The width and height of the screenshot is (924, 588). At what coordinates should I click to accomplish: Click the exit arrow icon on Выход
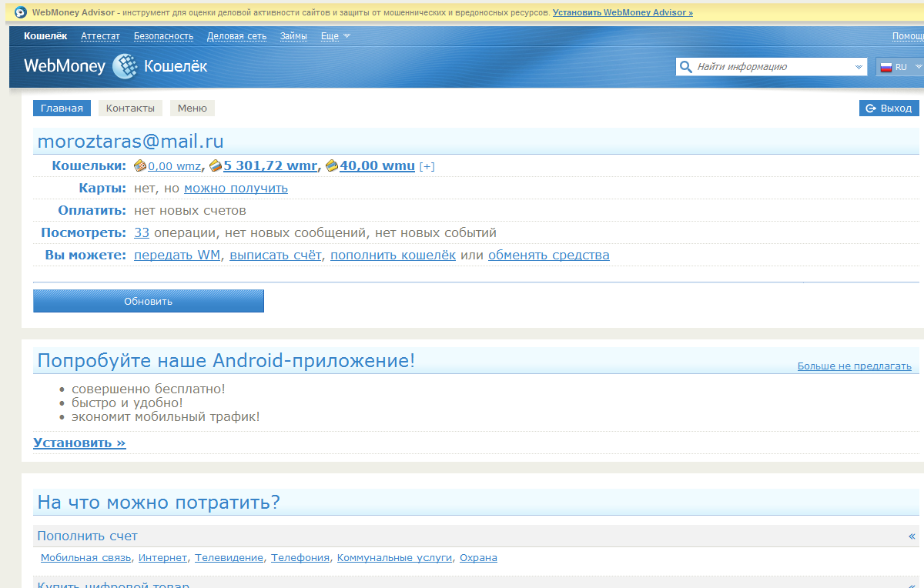point(871,109)
